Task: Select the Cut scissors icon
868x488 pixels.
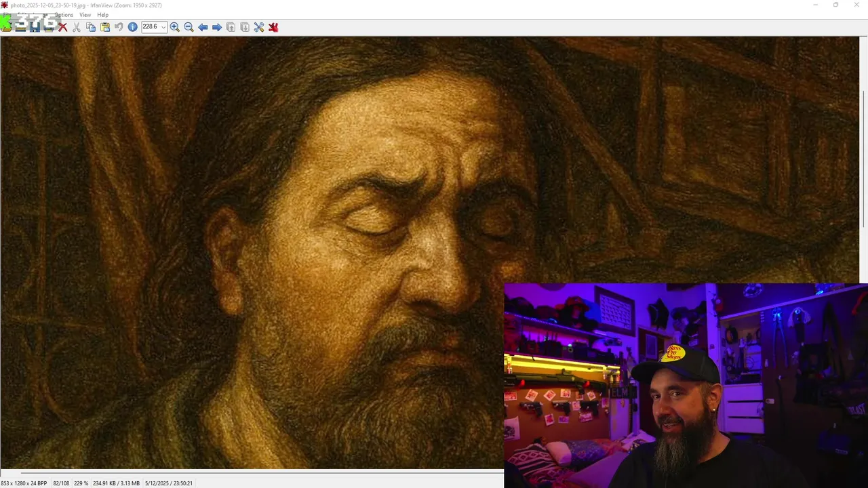Action: pos(77,27)
